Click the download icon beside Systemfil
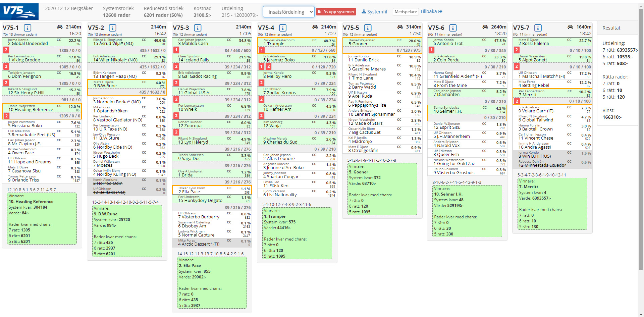 point(364,12)
